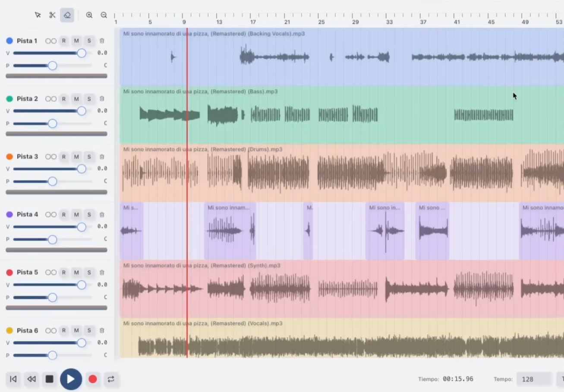Stop playback with the stop button
564x392 pixels.
pyautogui.click(x=49, y=379)
